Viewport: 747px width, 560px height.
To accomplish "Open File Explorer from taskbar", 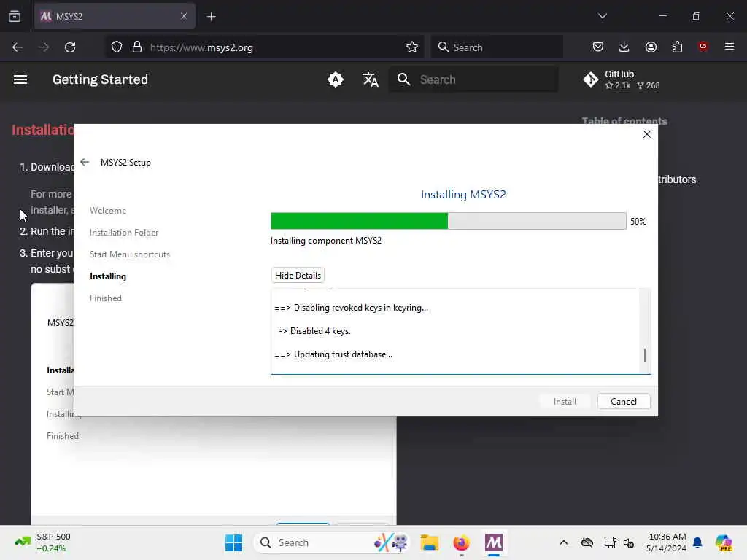I will click(x=429, y=542).
